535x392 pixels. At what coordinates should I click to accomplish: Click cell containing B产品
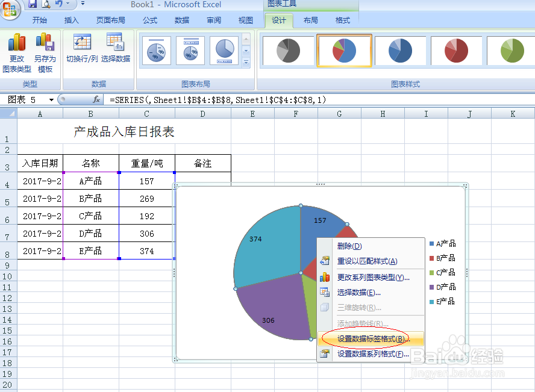point(91,198)
